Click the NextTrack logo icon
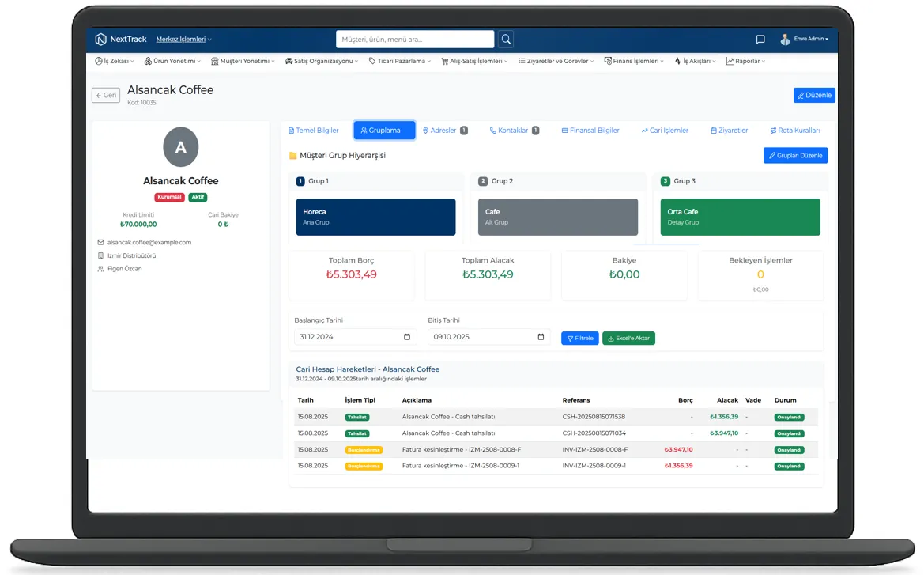 pyautogui.click(x=100, y=40)
